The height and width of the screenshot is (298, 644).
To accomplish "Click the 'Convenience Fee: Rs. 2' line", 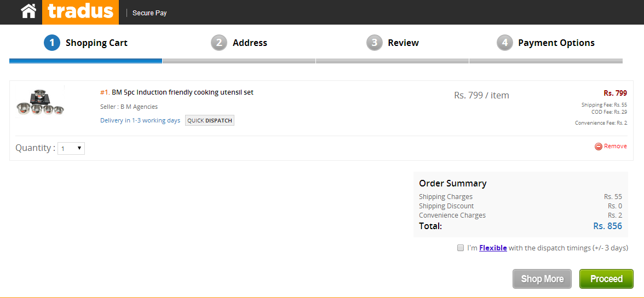I will (601, 122).
